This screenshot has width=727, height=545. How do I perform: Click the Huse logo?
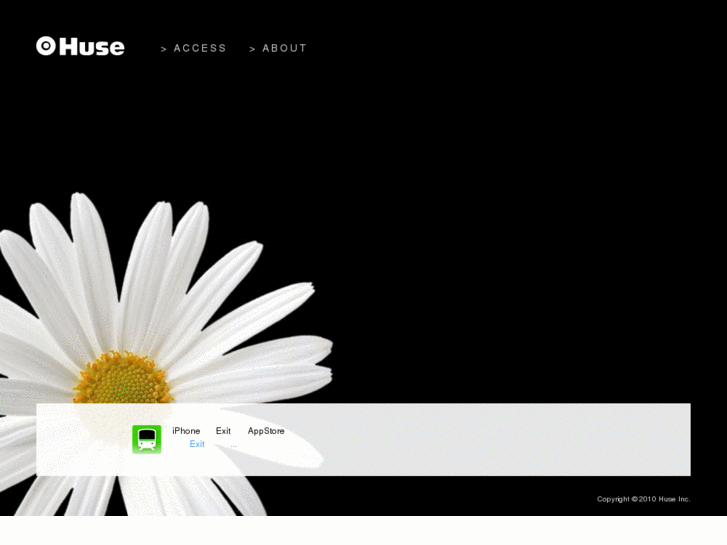(x=80, y=46)
